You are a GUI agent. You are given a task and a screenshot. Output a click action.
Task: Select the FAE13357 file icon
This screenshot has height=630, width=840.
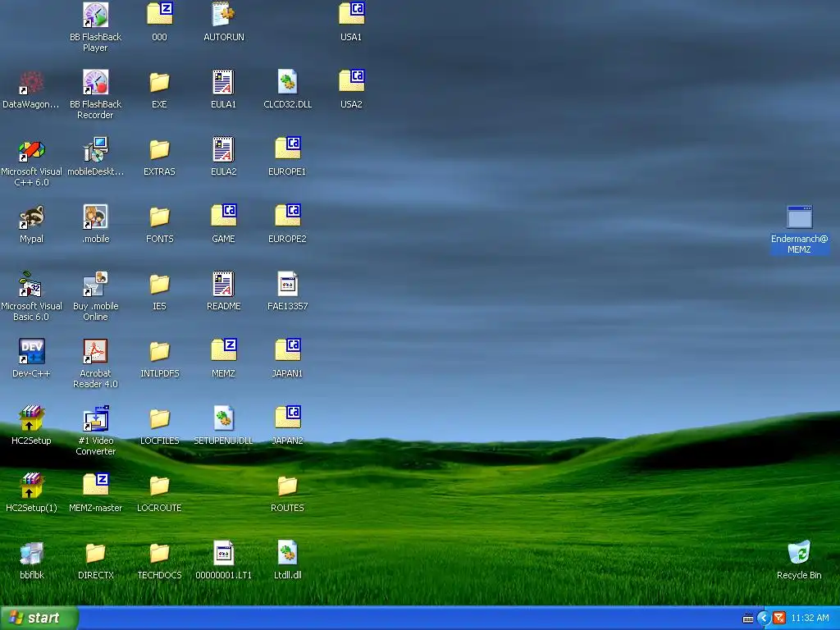[287, 284]
